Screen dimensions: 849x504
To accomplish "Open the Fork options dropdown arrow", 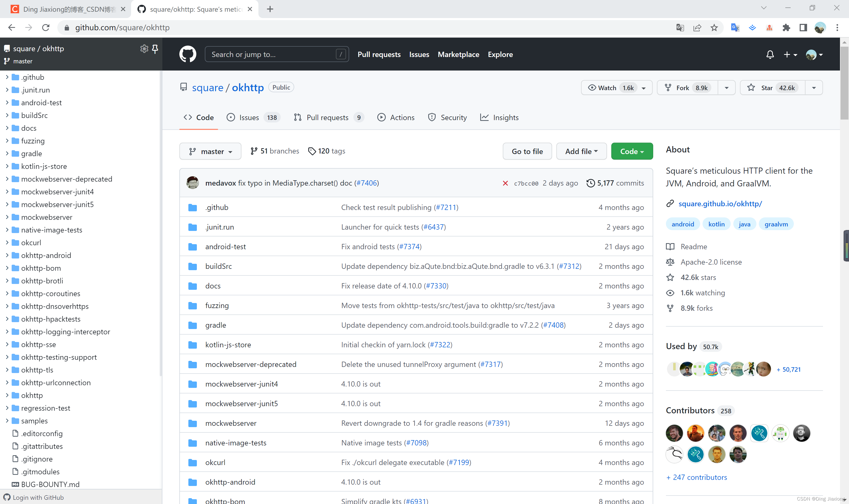I will 727,88.
